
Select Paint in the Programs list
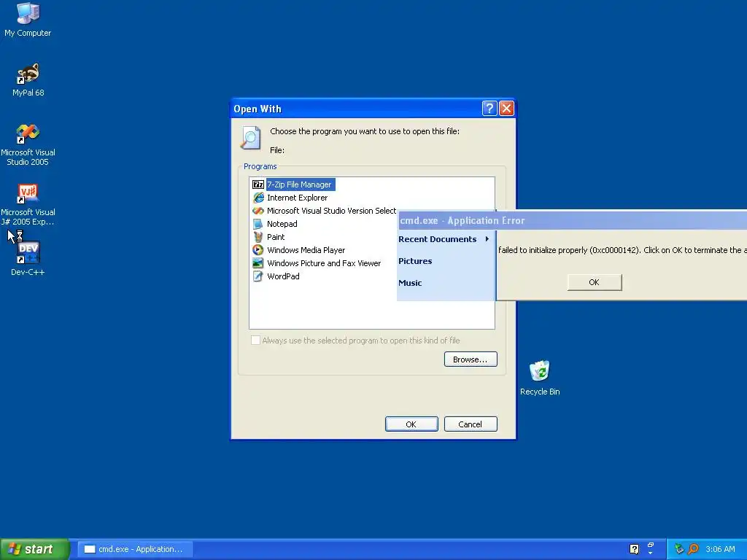pyautogui.click(x=276, y=237)
